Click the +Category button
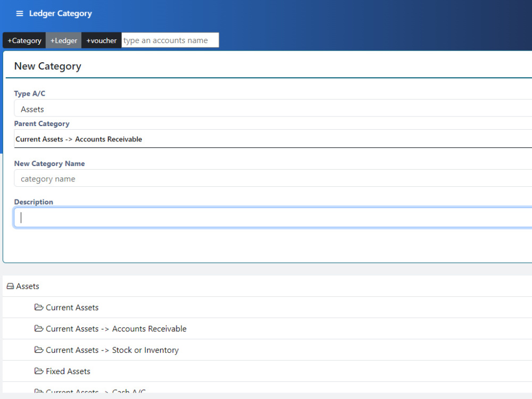The image size is (532, 399). [24, 40]
